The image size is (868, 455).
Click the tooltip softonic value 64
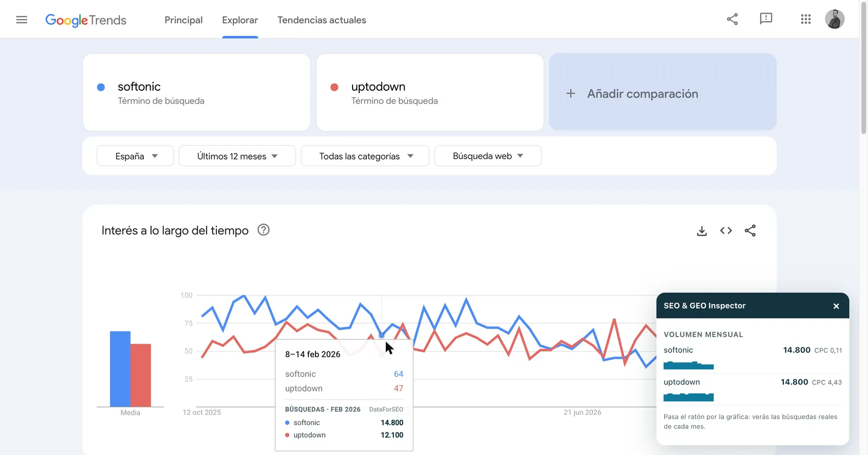coord(398,374)
